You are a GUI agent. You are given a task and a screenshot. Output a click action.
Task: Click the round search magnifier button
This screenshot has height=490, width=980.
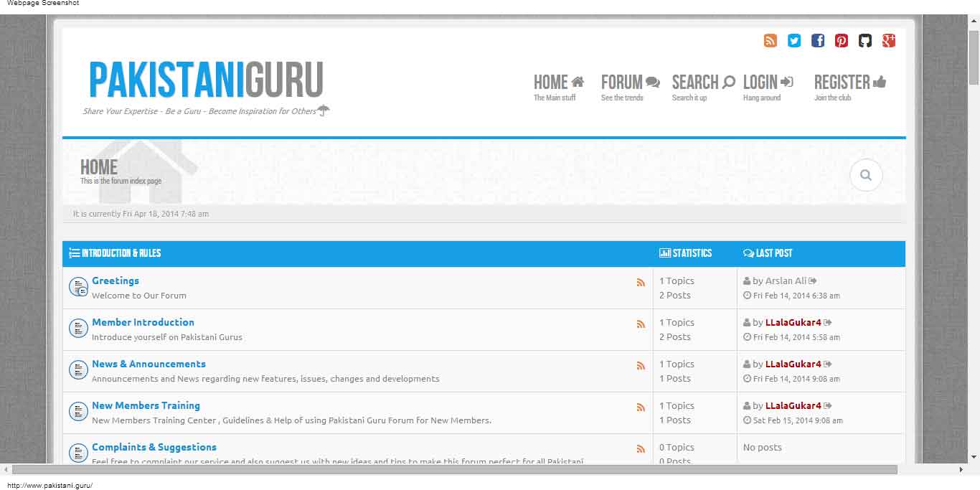pos(866,174)
